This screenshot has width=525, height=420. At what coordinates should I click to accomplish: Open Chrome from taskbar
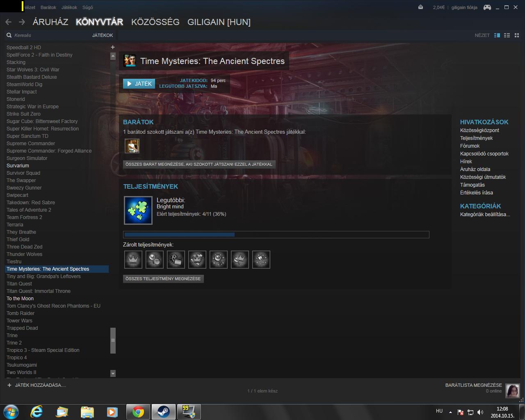[x=138, y=412]
